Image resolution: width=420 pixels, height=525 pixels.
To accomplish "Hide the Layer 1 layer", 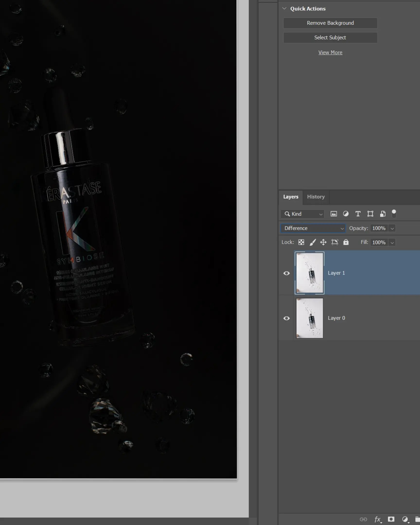I will [287, 273].
